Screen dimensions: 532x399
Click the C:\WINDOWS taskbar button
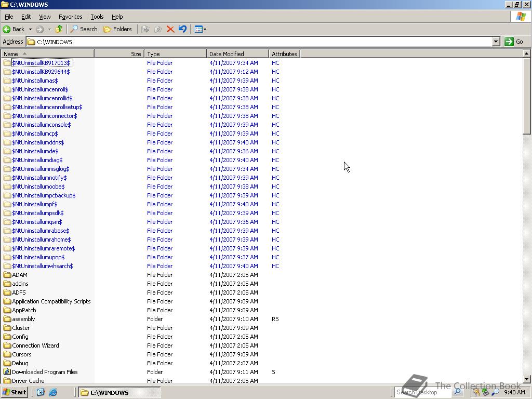119,392
